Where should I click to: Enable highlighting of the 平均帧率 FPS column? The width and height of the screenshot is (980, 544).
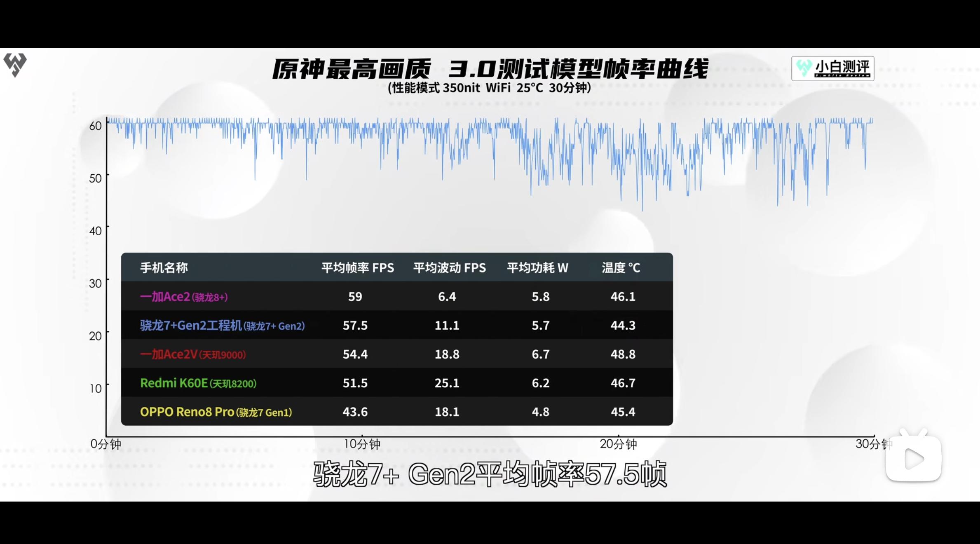358,268
